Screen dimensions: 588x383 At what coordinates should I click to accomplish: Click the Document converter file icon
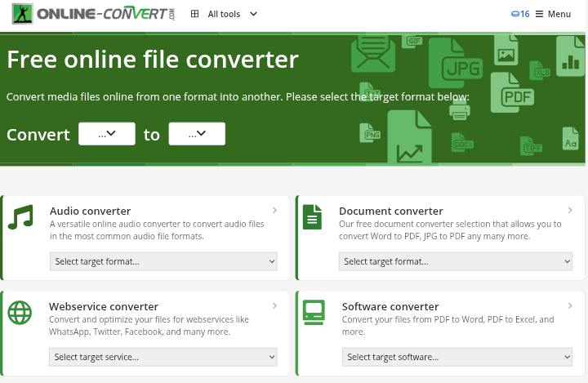[x=312, y=217]
